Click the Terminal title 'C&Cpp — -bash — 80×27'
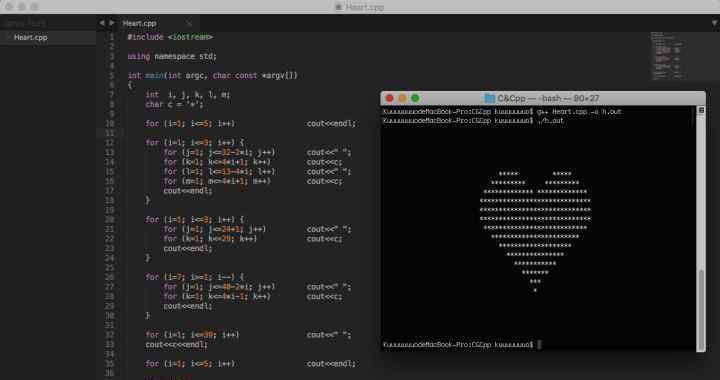Screen dimensions: 720x380 548,98
